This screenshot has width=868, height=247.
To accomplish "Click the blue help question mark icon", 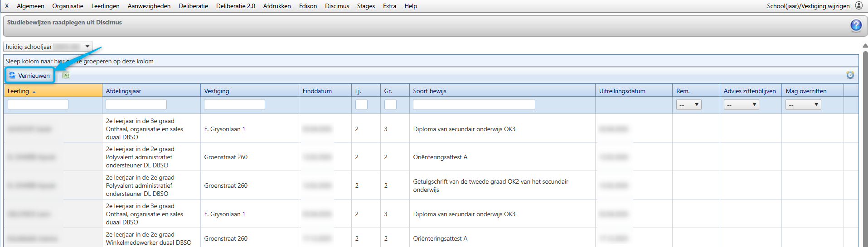I will click(856, 25).
